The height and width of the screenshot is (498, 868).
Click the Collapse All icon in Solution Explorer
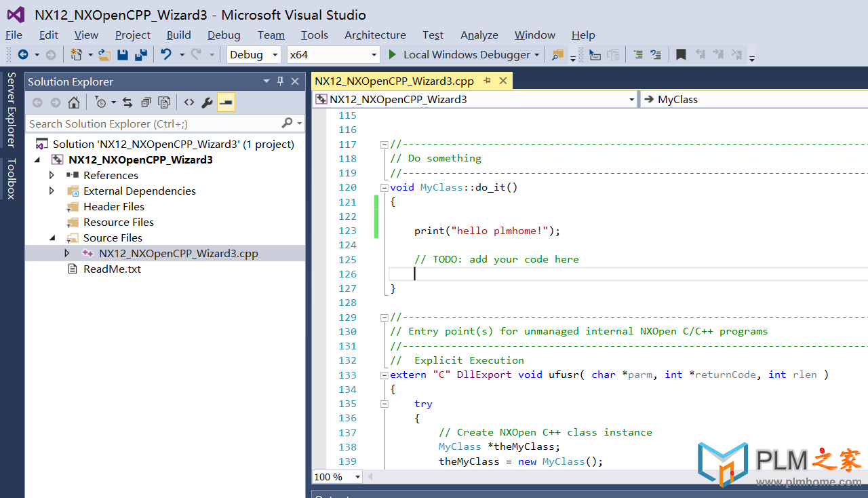tap(146, 102)
